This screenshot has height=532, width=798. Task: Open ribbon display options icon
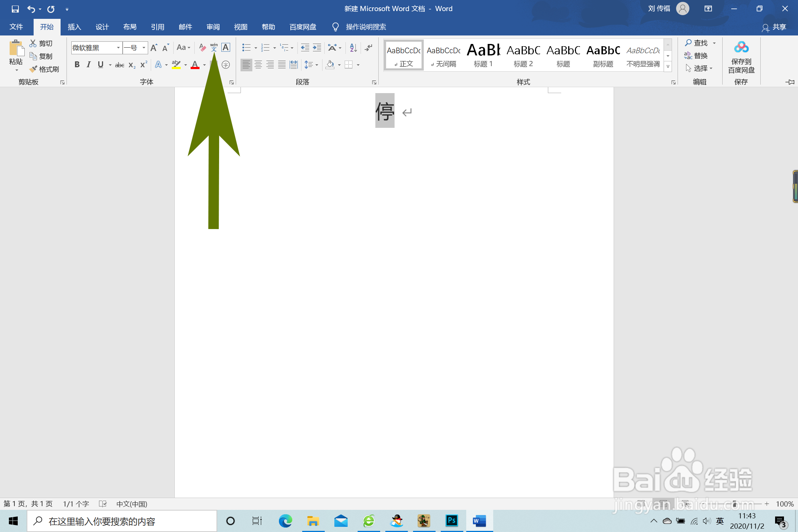(x=708, y=8)
